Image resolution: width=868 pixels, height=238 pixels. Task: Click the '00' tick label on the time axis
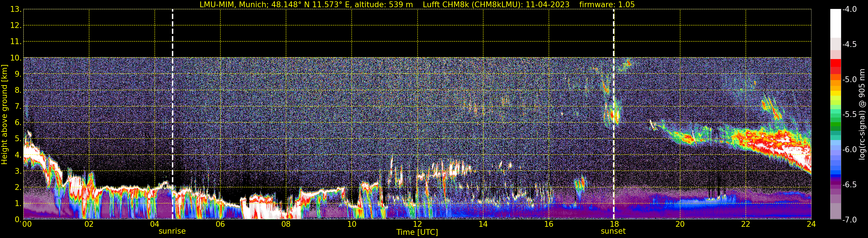pyautogui.click(x=27, y=224)
